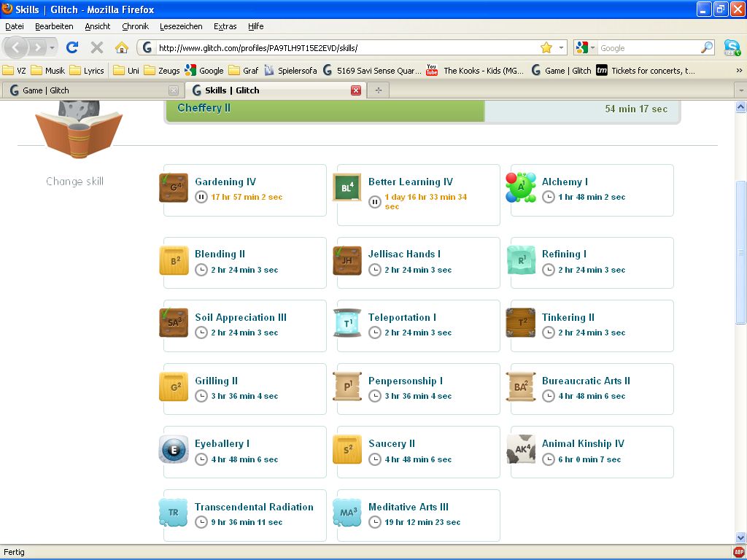Select the Teleportation I skill icon
747x560 pixels.
click(347, 323)
